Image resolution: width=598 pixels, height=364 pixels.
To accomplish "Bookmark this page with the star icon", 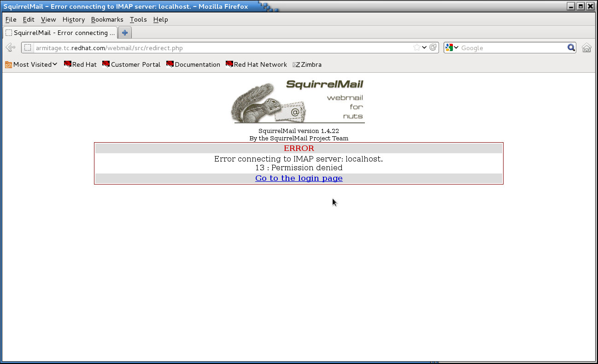I will tap(417, 47).
